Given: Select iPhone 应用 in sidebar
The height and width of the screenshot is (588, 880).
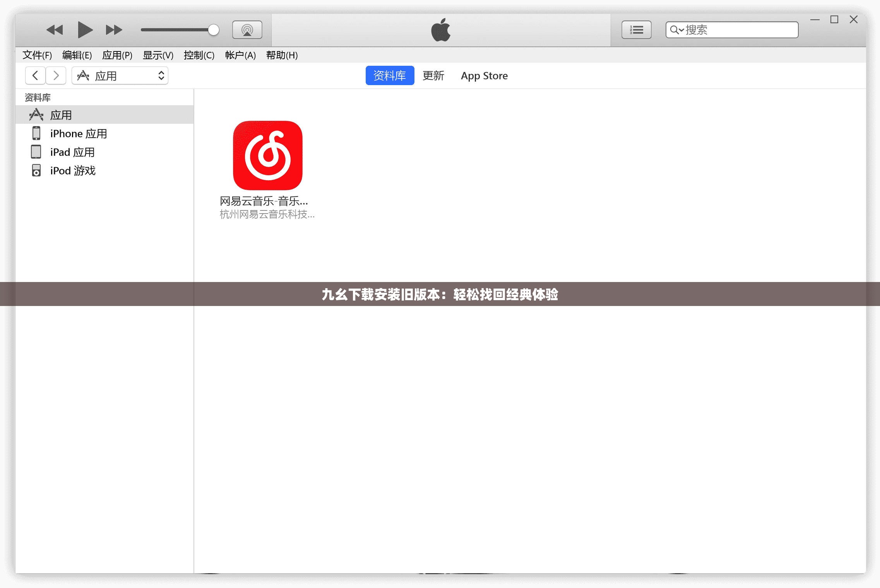Looking at the screenshot, I should click(79, 133).
